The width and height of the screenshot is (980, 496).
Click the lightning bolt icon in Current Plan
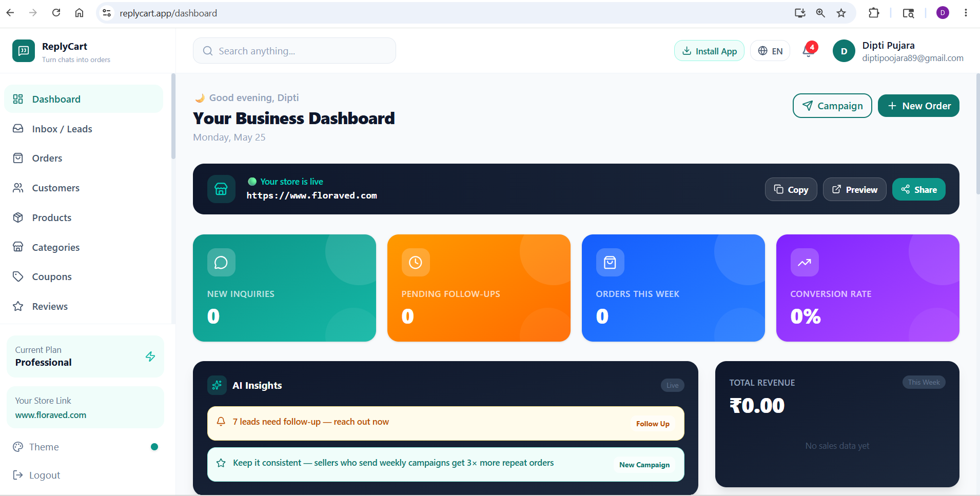point(150,356)
